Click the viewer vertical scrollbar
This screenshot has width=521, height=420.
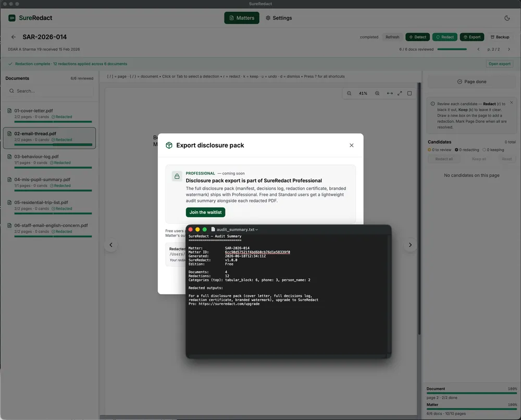419,209
